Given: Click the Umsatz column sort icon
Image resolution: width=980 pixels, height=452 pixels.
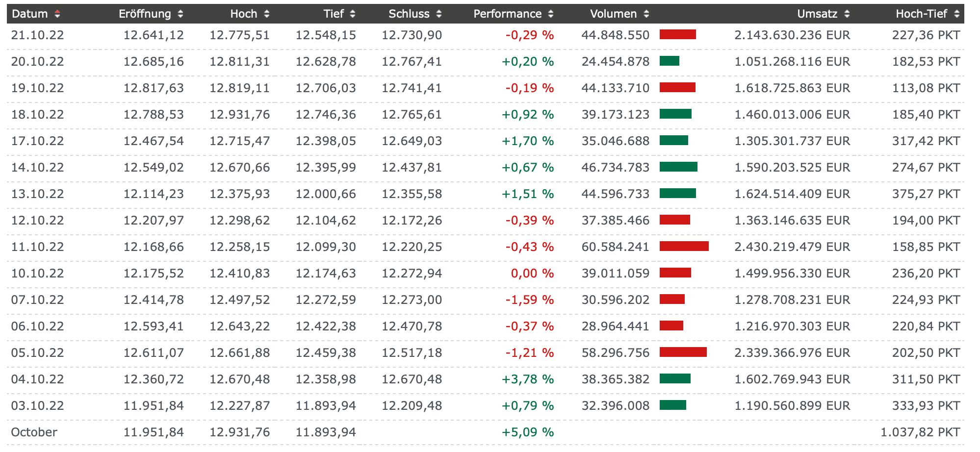Looking at the screenshot, I should pyautogui.click(x=847, y=14).
